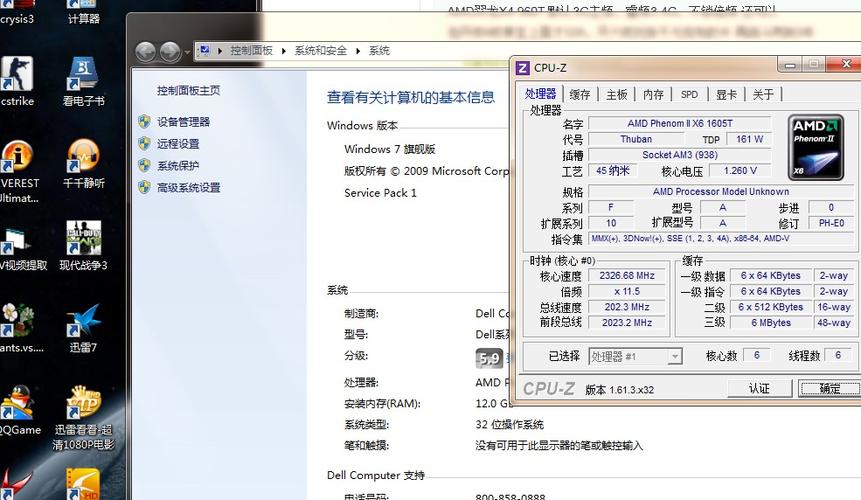Image resolution: width=861 pixels, height=500 pixels.
Task: Open the 系统保护 link
Action: click(x=178, y=166)
